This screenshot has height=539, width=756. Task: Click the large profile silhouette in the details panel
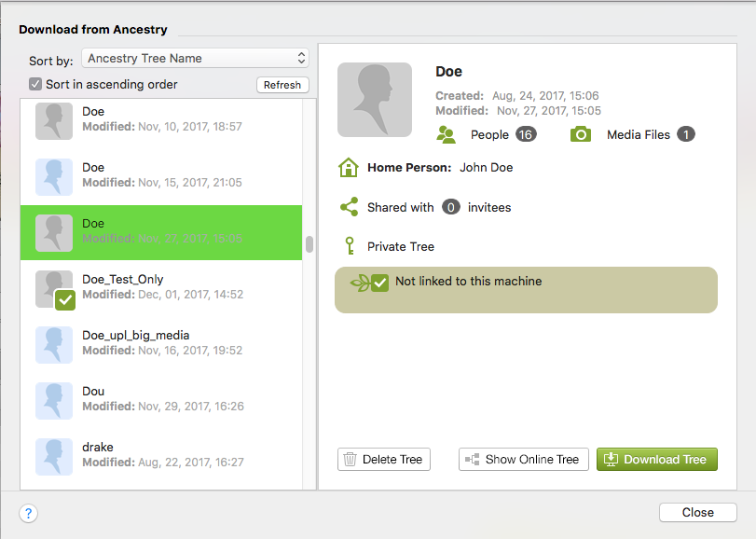(375, 100)
